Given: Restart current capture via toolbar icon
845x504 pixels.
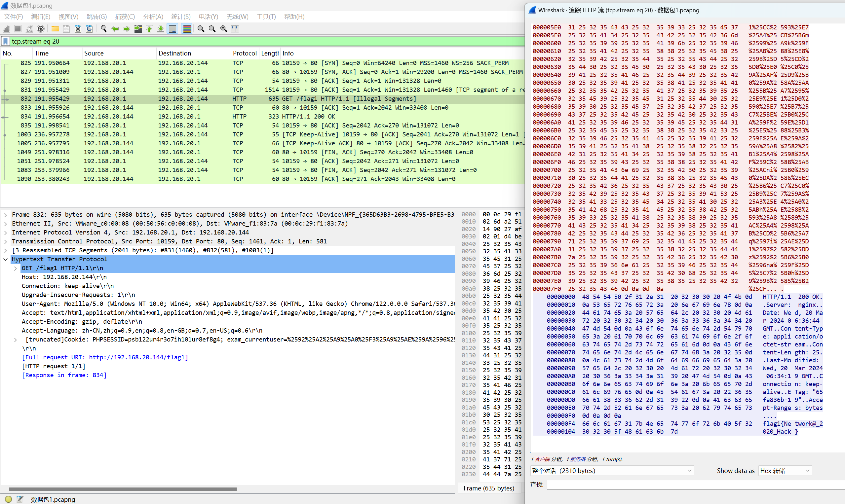Looking at the screenshot, I should (29, 29).
